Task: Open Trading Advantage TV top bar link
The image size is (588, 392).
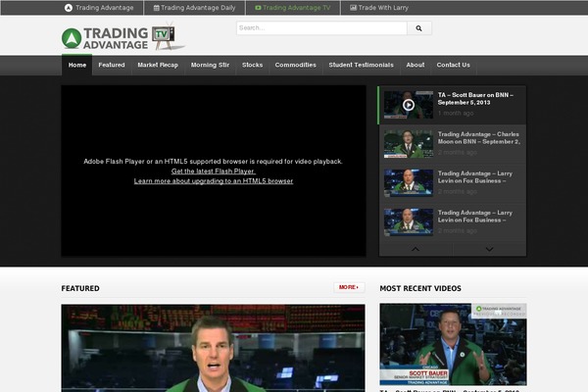Action: click(x=296, y=8)
